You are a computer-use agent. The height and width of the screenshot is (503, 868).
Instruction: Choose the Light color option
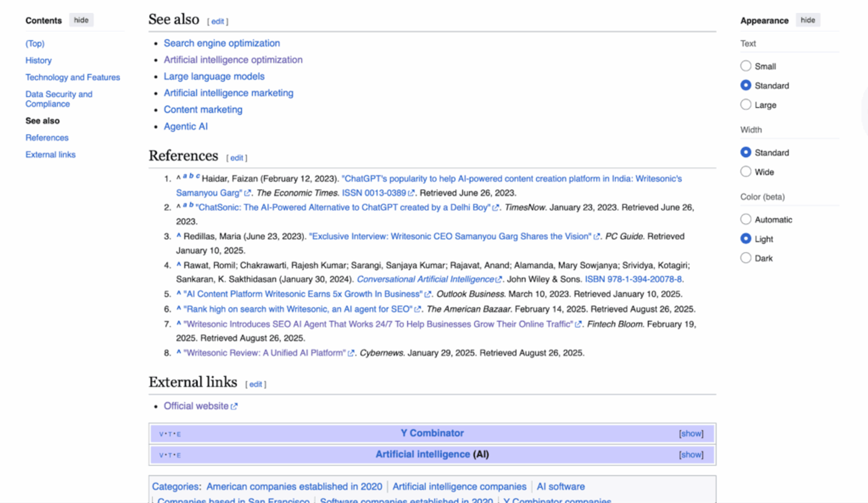(x=745, y=239)
